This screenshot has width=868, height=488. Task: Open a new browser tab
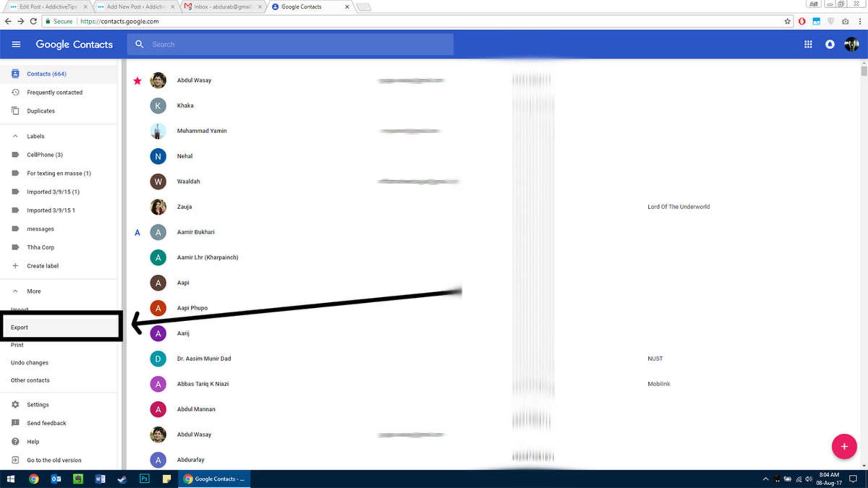363,7
